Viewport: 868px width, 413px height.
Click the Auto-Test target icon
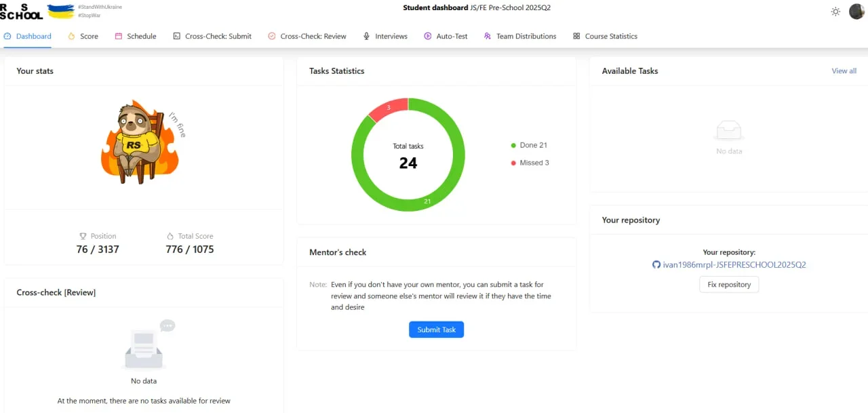pyautogui.click(x=427, y=36)
